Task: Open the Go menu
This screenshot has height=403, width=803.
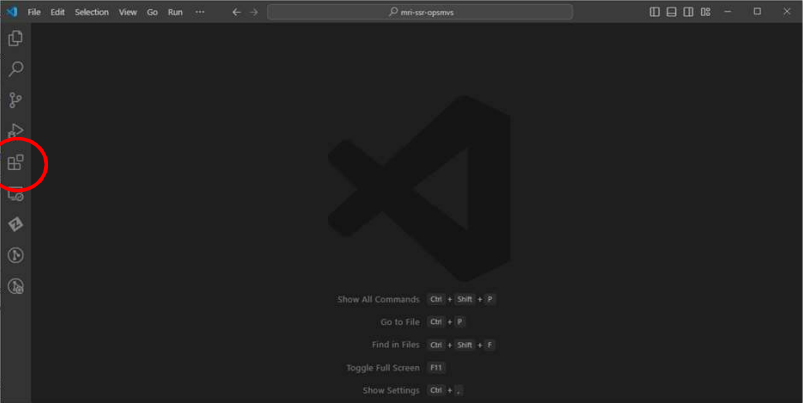Action: coord(152,12)
